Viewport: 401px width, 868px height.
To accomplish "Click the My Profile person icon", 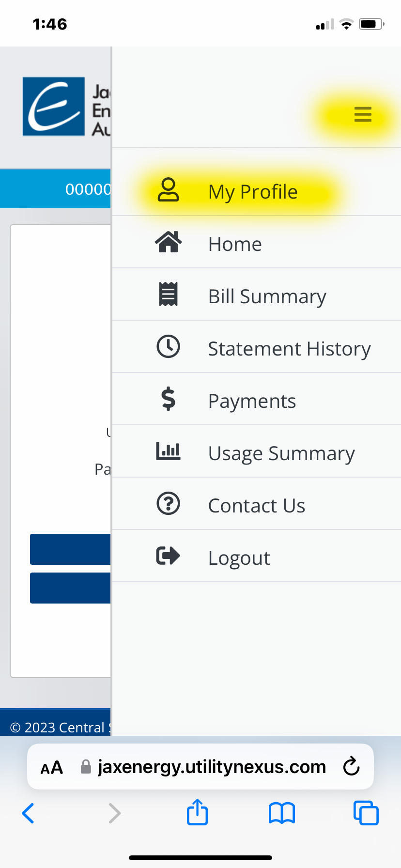I will [x=169, y=190].
